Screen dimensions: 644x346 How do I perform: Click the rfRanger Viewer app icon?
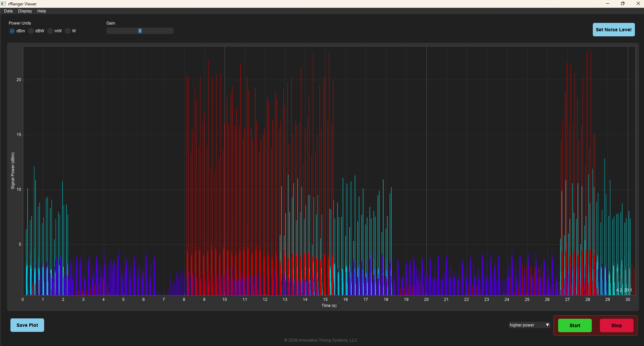[x=3, y=4]
